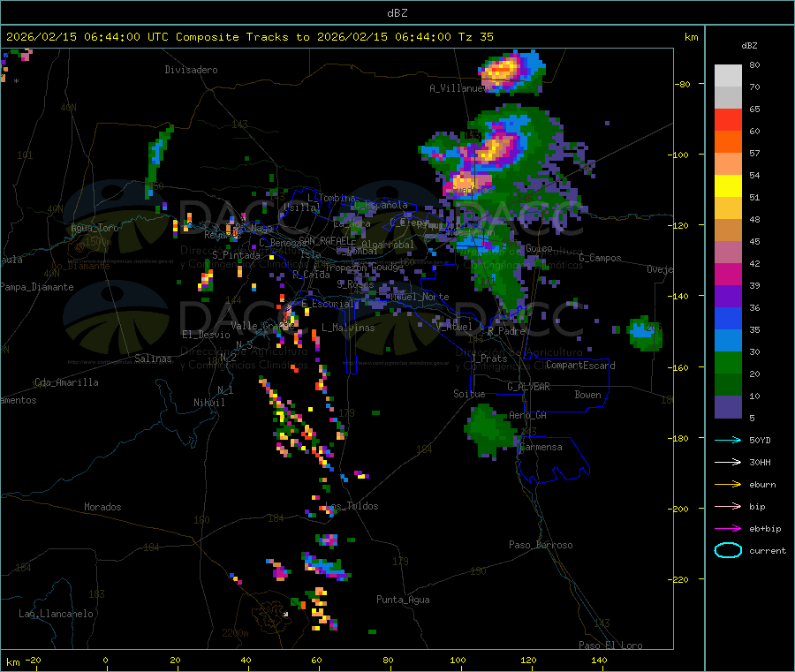This screenshot has width=795, height=672.
Task: Click the dBZ title at top
Action: pyautogui.click(x=397, y=13)
